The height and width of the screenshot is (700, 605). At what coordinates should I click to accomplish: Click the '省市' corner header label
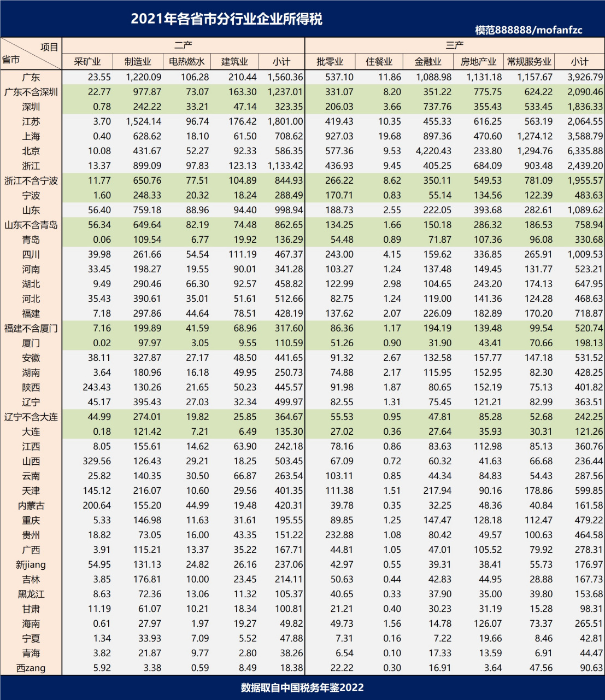[11, 60]
